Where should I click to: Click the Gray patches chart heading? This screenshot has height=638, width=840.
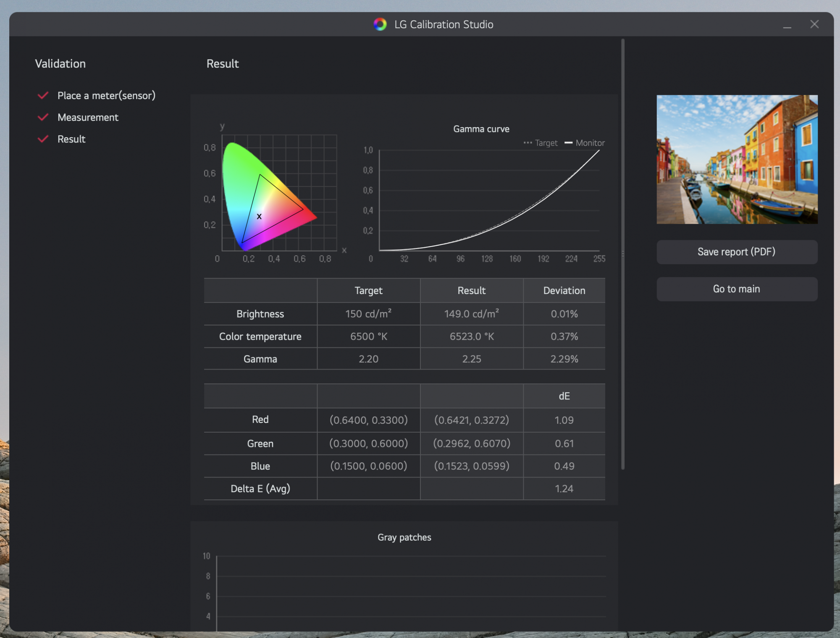point(404,537)
